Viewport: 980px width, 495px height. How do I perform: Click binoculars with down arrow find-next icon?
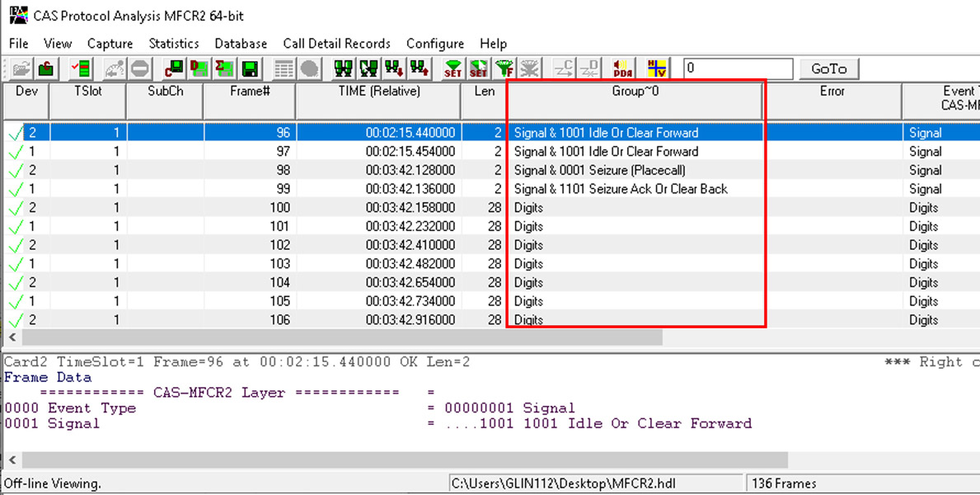coord(394,68)
